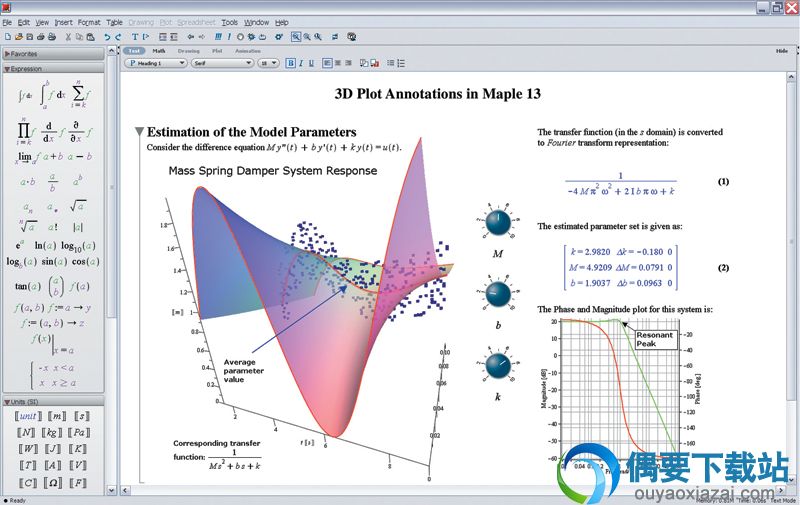Insert the tan(a) expression from the palette
This screenshot has width=800, height=505.
coord(28,286)
